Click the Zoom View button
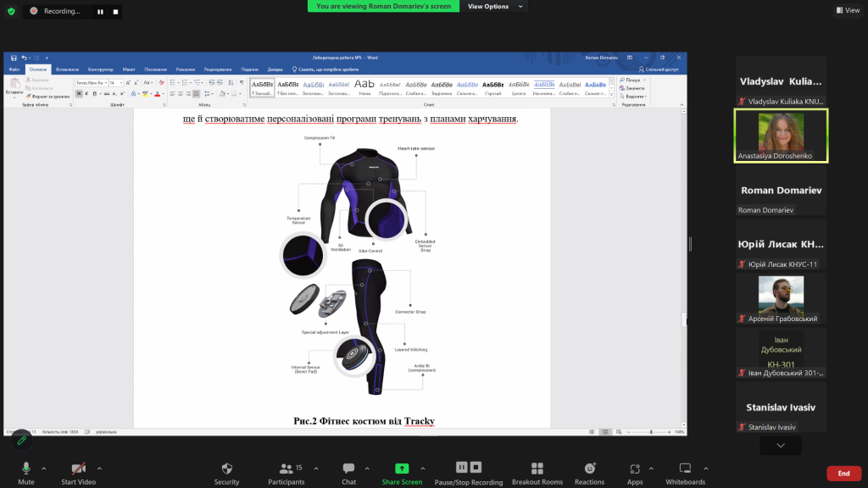Viewport: 868px width, 488px height. [848, 10]
